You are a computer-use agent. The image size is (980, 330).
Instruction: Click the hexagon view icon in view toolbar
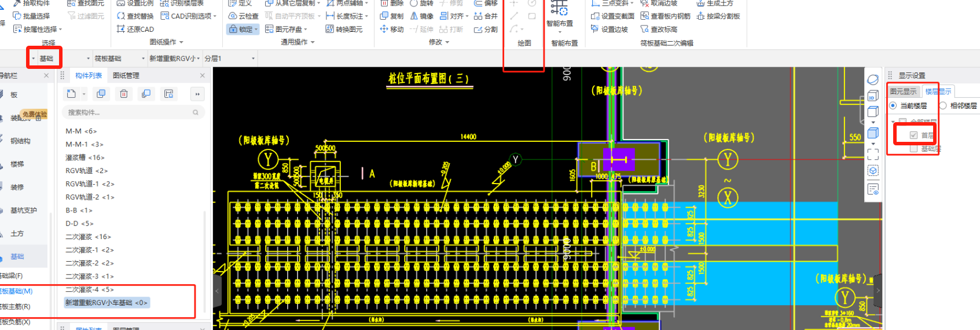[873, 171]
